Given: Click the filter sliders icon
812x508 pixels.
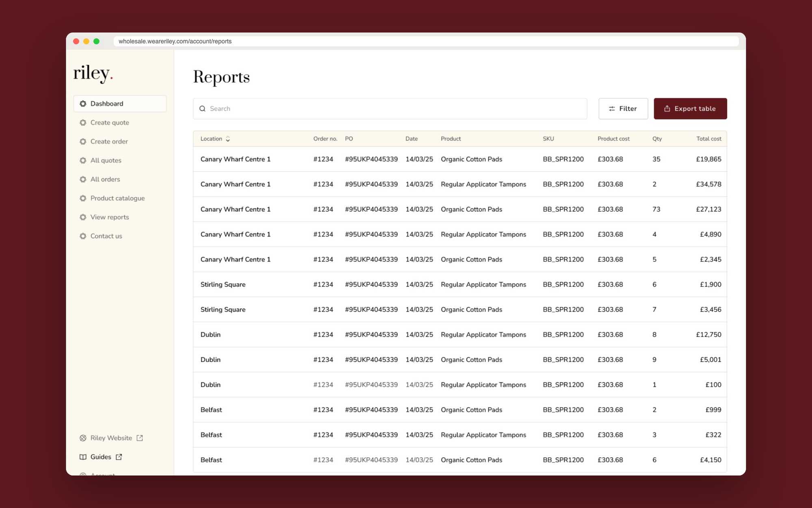Looking at the screenshot, I should click(x=612, y=109).
